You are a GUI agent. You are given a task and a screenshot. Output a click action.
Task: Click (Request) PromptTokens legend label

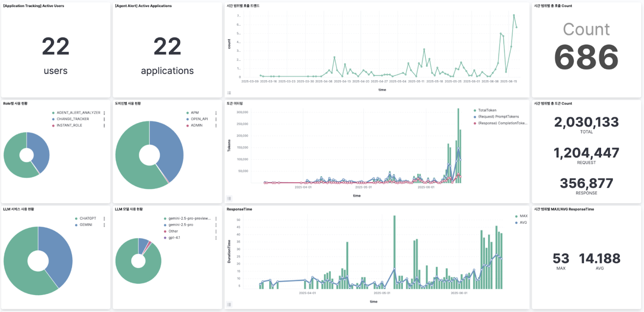(498, 117)
